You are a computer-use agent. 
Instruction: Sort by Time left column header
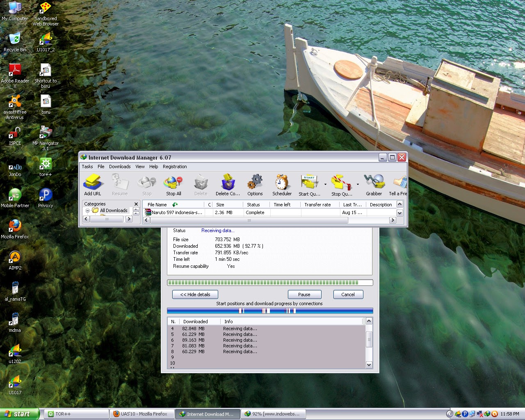285,204
